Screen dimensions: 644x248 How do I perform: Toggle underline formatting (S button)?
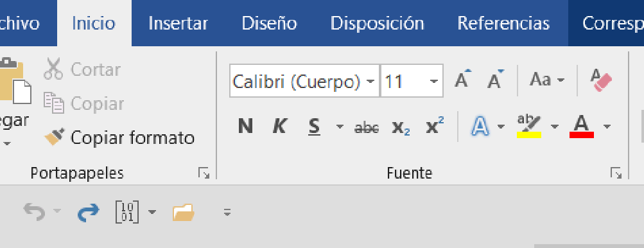click(x=314, y=127)
